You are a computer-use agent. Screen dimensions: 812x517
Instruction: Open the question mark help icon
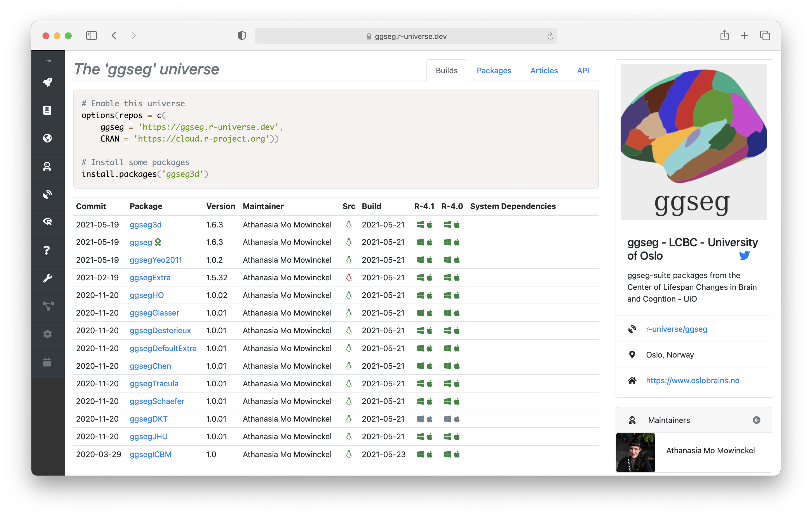47,250
